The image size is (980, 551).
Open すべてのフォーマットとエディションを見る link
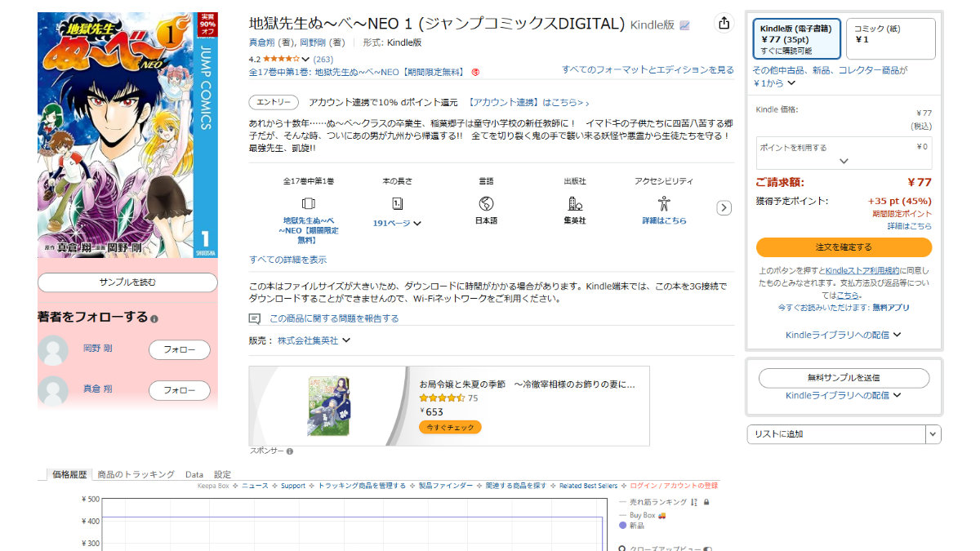click(648, 70)
